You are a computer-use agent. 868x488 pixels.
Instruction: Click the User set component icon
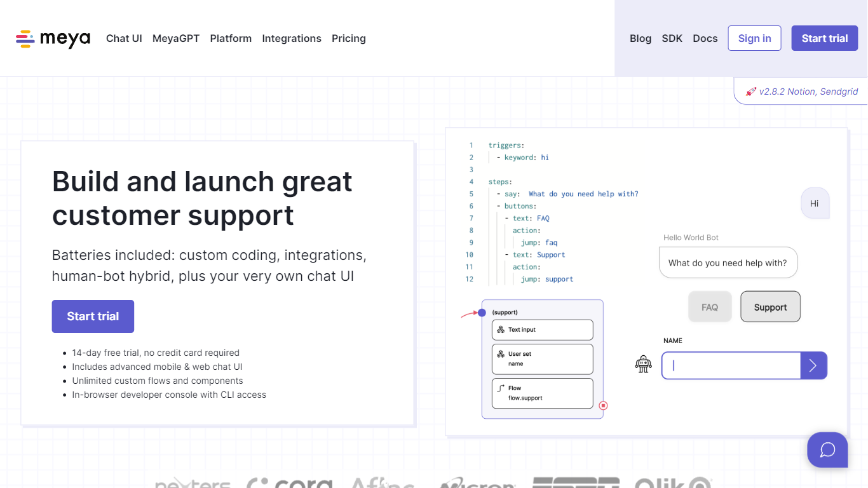(x=501, y=354)
